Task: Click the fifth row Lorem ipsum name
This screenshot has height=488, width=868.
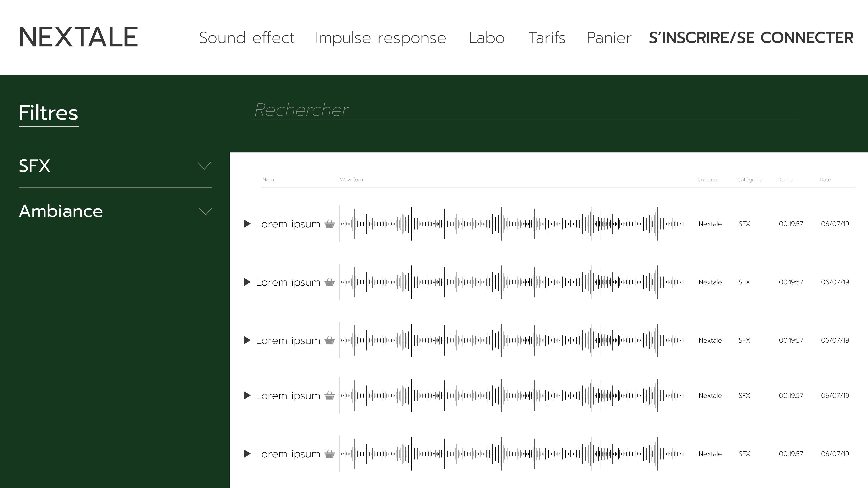Action: (x=288, y=454)
